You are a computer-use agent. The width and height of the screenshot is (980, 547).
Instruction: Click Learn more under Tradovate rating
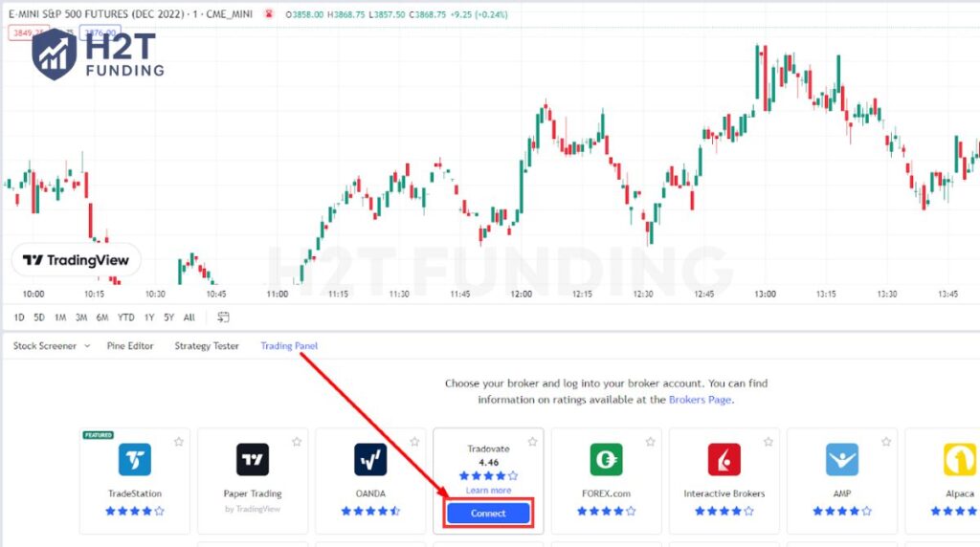pos(488,491)
